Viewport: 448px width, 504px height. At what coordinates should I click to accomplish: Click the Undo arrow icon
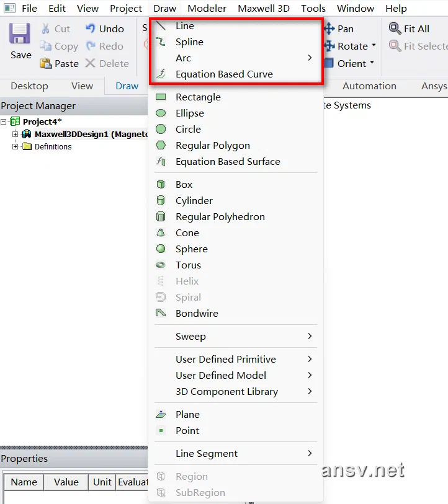91,29
